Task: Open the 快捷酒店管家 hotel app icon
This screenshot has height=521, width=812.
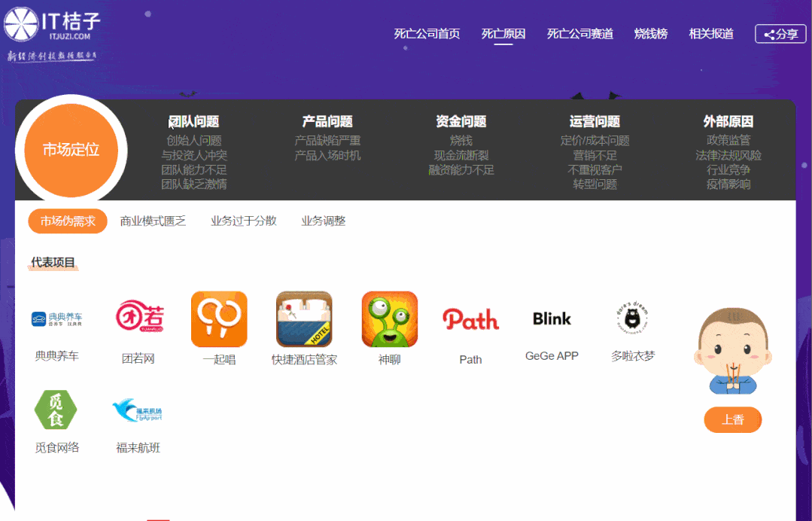Action: click(x=303, y=318)
